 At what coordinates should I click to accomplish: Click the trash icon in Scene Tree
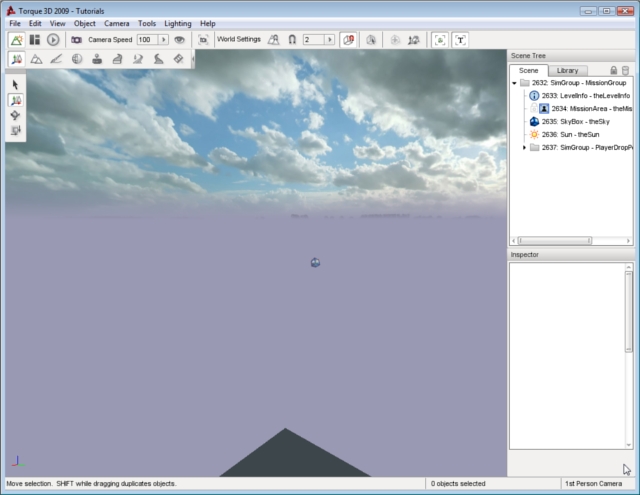(626, 71)
